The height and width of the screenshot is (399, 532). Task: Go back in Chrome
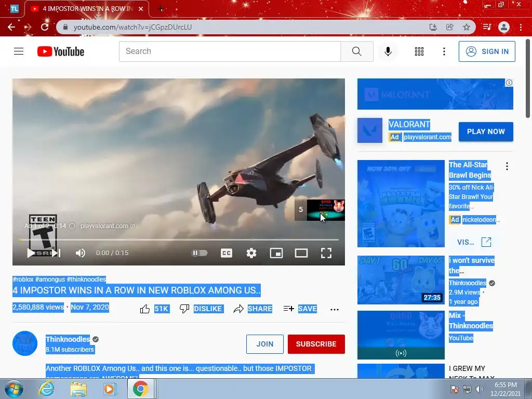coord(11,27)
